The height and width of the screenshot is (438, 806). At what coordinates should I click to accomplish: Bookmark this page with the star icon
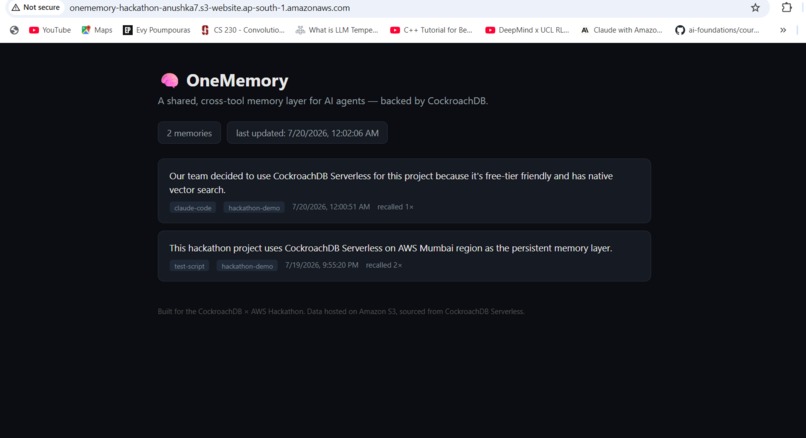click(755, 8)
